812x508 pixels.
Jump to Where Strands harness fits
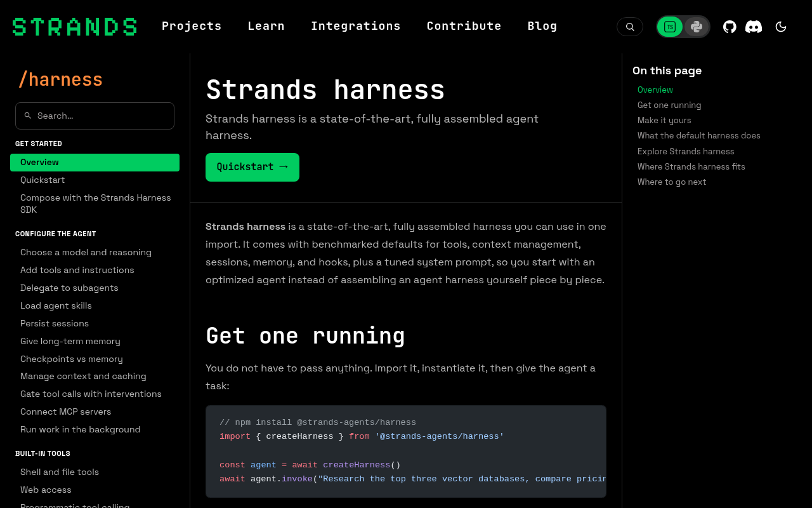[x=691, y=167]
